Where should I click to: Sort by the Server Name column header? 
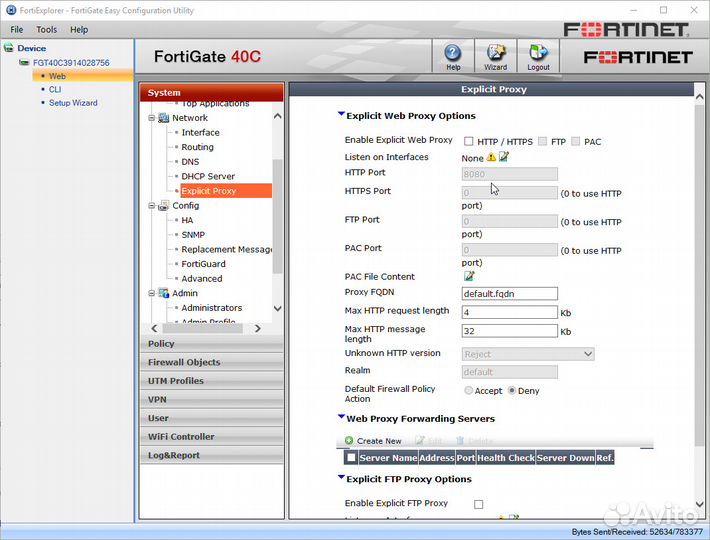coord(388,458)
